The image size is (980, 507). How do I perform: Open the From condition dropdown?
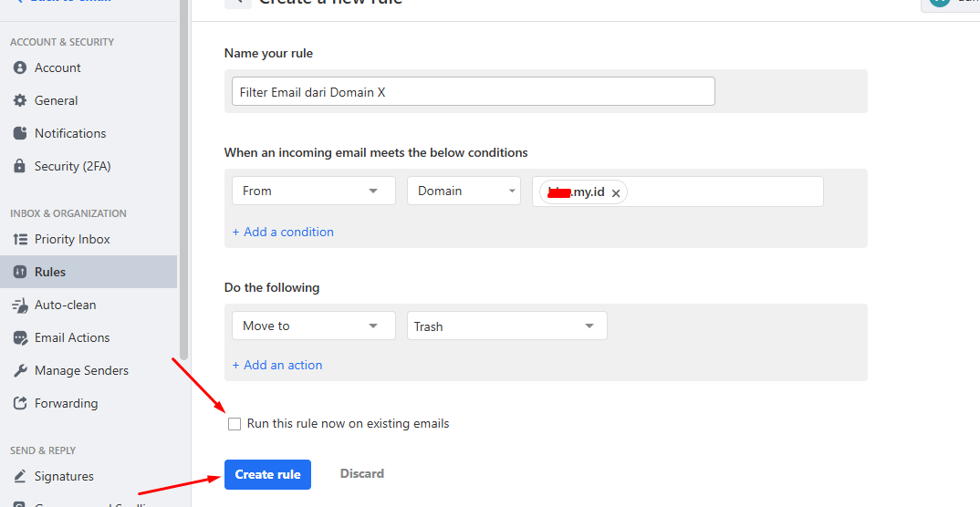pyautogui.click(x=313, y=191)
